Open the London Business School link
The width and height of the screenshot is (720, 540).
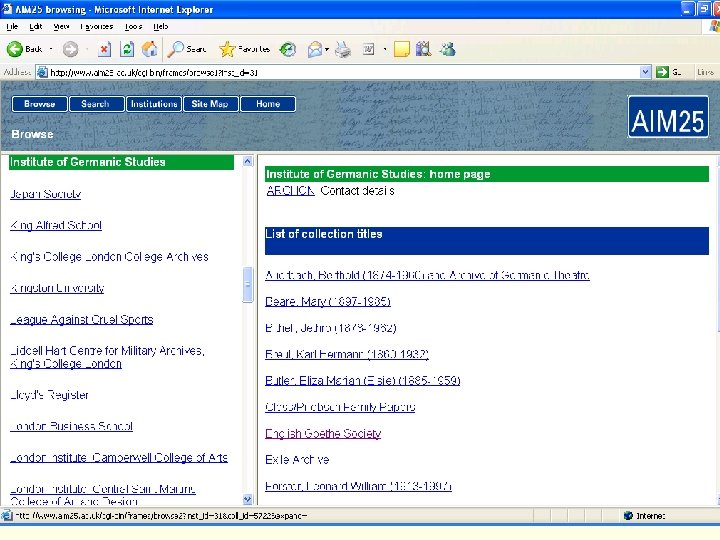(x=71, y=426)
